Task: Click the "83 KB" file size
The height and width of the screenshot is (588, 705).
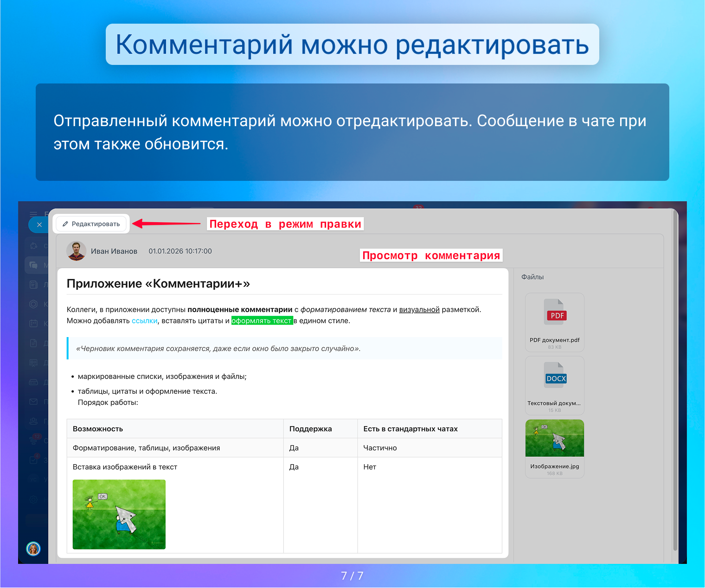Action: tap(555, 347)
